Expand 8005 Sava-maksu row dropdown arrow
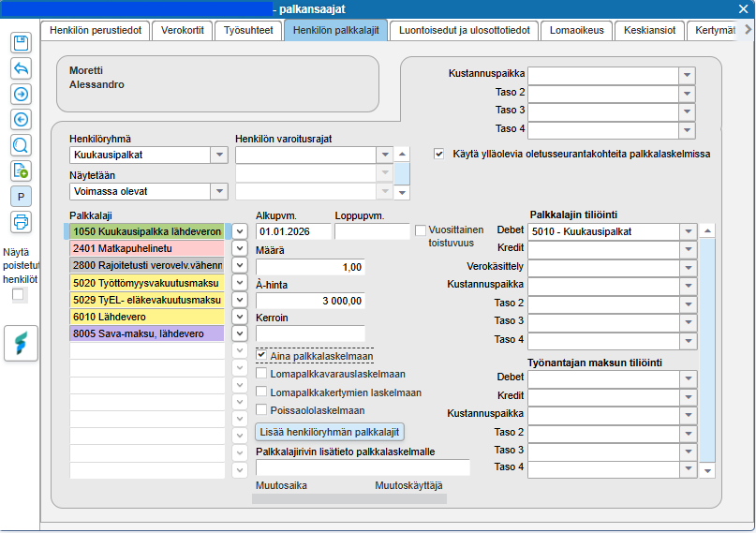Screen dimensions: 756x533 tap(240, 333)
